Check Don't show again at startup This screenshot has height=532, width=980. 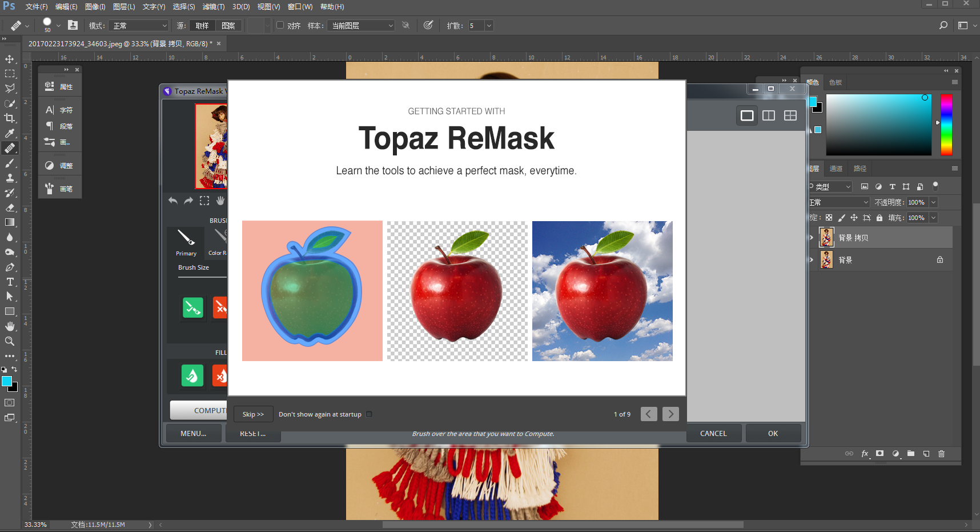tap(369, 414)
